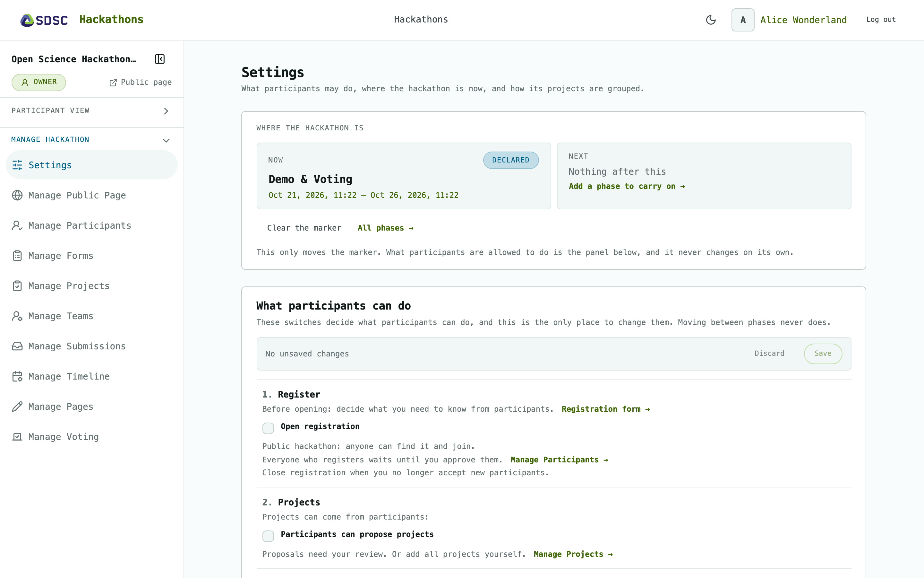Click the Manage Forms clipboard icon
Viewport: 924px width, 578px height.
point(17,256)
